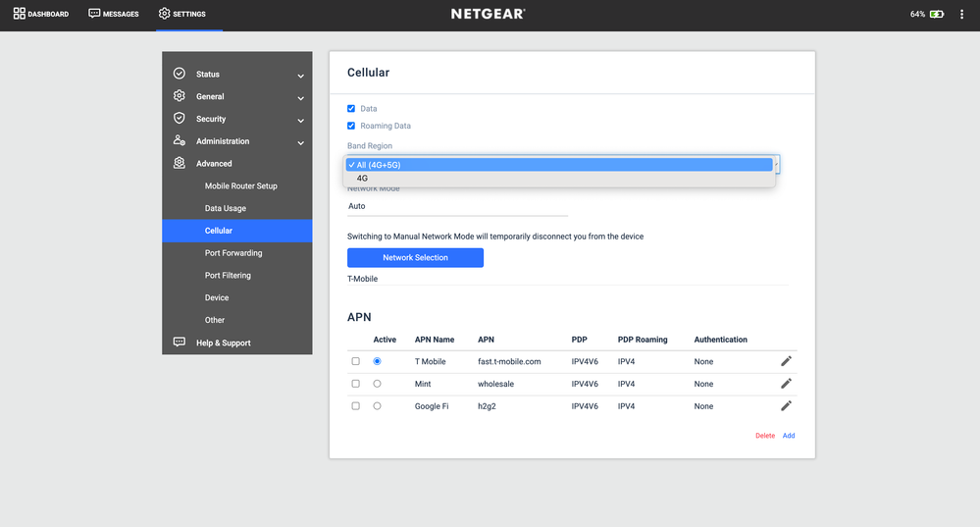
Task: Open the three-dot menu in top right
Action: tap(961, 15)
